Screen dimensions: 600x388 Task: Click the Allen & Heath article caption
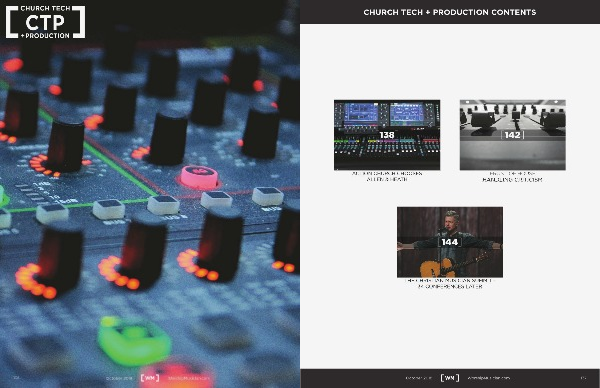click(387, 176)
